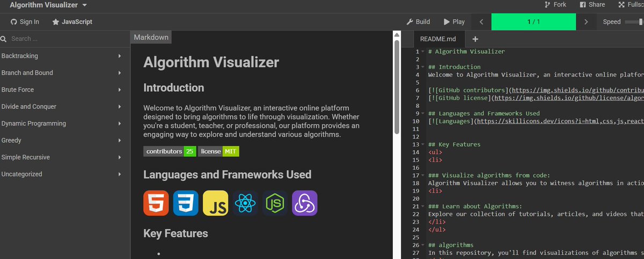The width and height of the screenshot is (644, 259).
Task: Sign In with GitHub
Action: [25, 22]
